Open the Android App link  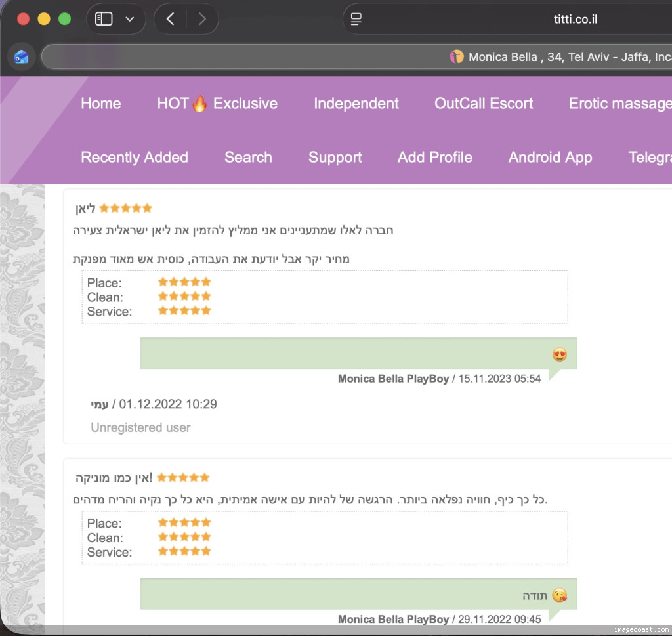click(x=550, y=158)
